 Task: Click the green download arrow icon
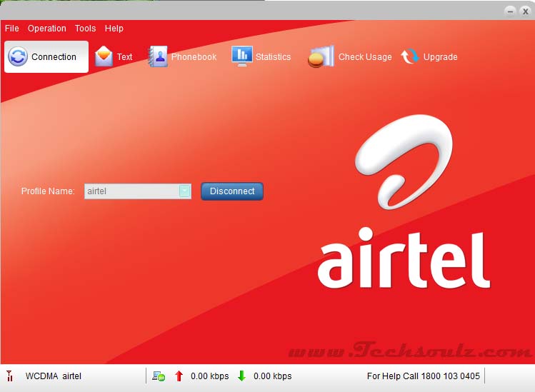[241, 376]
